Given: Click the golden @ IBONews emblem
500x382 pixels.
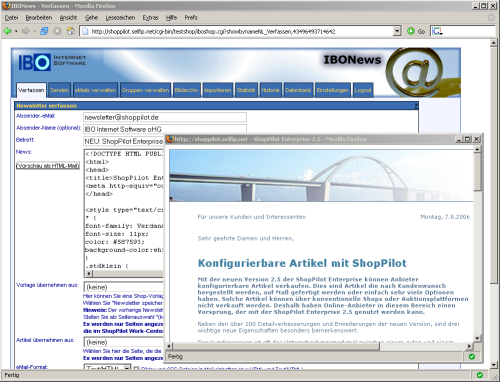Looking at the screenshot, I should 415,72.
